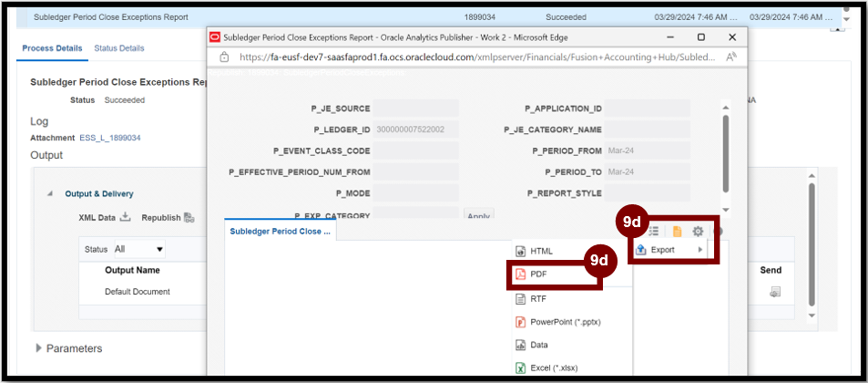868x383 pixels.
Task: Click the P_EFFECTIVE_PERIOD_NUM_FROM field
Action: pyautogui.click(x=415, y=171)
